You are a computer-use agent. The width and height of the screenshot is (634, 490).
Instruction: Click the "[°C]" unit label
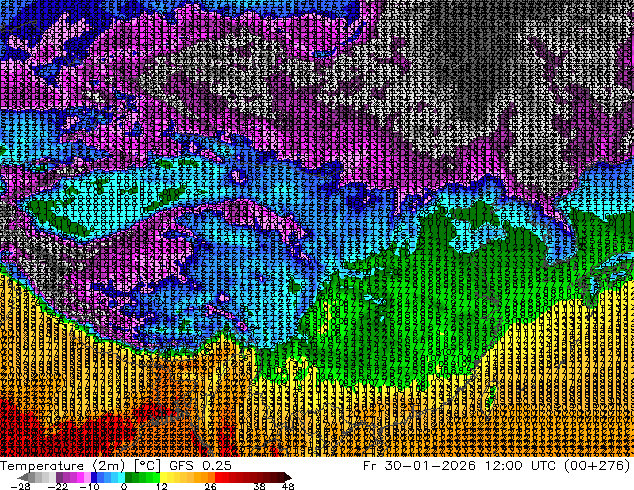[147, 466]
